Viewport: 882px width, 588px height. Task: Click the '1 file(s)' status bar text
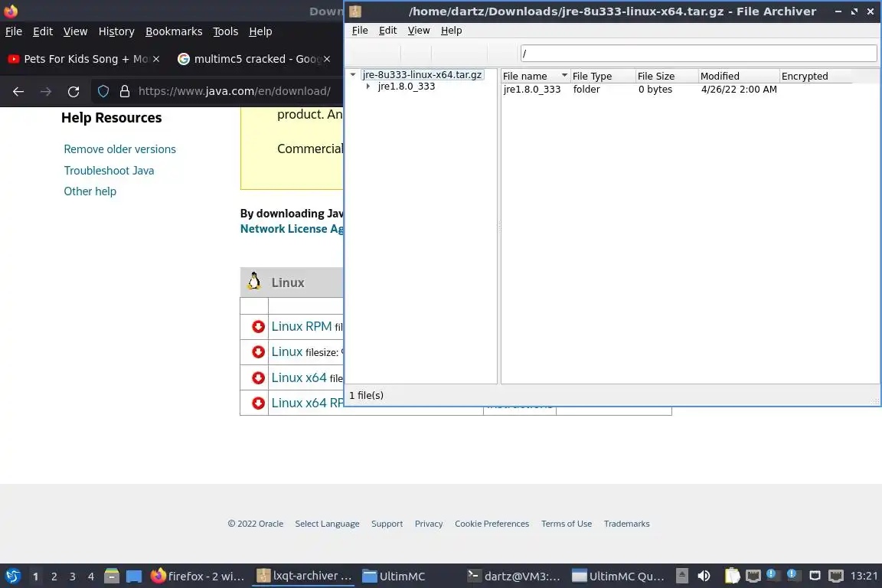(366, 396)
